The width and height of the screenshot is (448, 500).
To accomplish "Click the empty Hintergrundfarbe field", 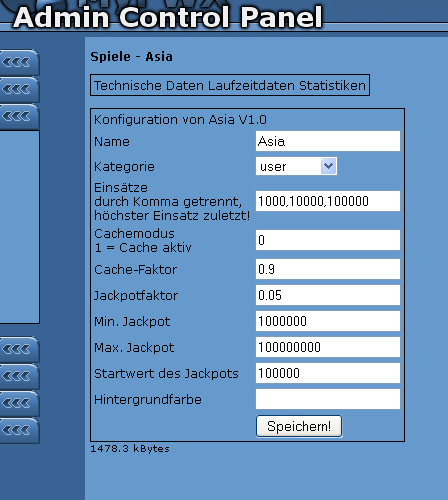I will coord(328,399).
